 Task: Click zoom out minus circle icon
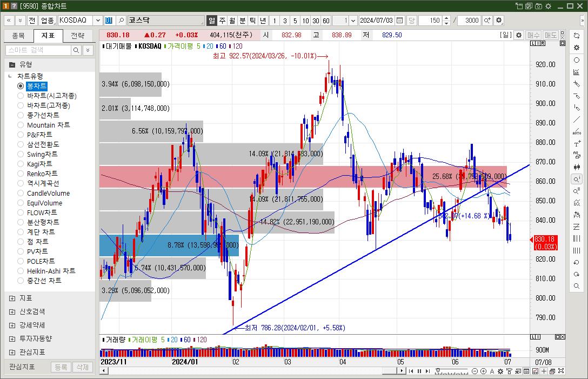click(475, 371)
